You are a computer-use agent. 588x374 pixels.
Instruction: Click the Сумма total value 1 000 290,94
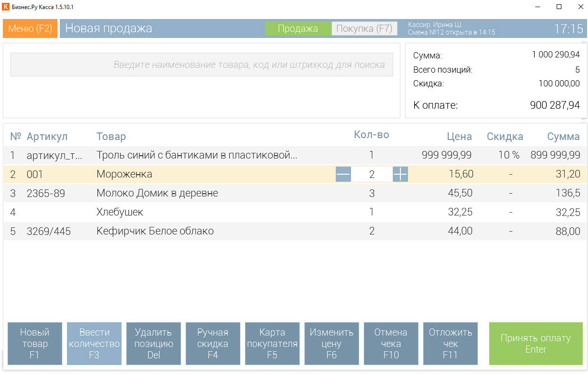tap(556, 55)
